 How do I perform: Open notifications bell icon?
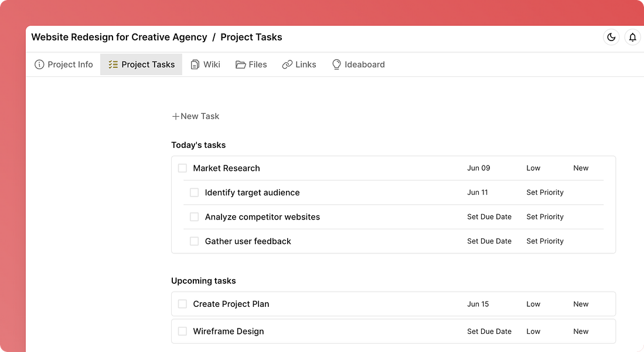632,37
